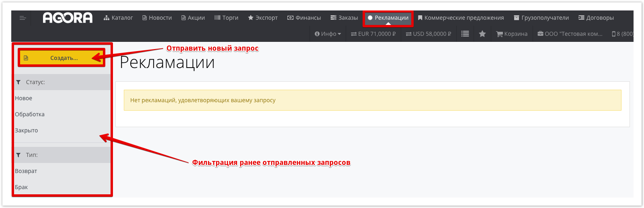Screen dimensions: 644x208
Task: Open favorites via the star icon
Action: click(x=482, y=34)
